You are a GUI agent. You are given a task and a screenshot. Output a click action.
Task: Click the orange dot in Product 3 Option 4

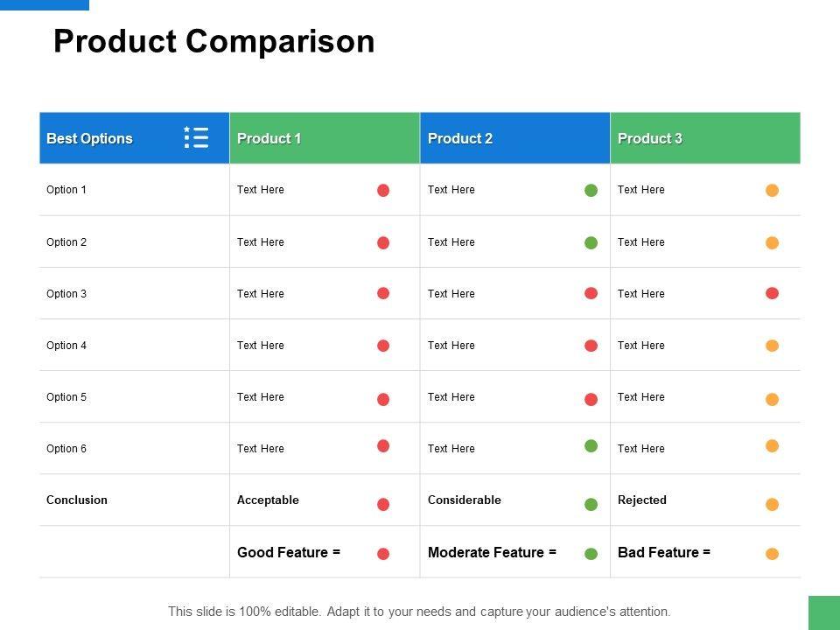tap(772, 346)
